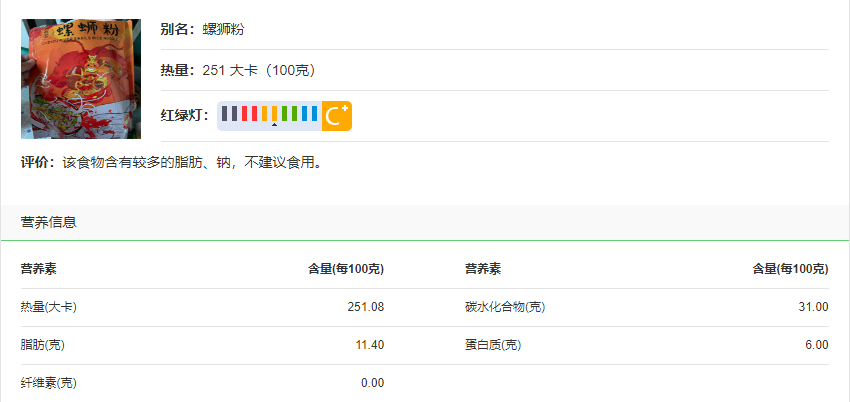This screenshot has width=850, height=402.
Task: Click the black triangle marker under the orange bar
Action: coord(274,125)
